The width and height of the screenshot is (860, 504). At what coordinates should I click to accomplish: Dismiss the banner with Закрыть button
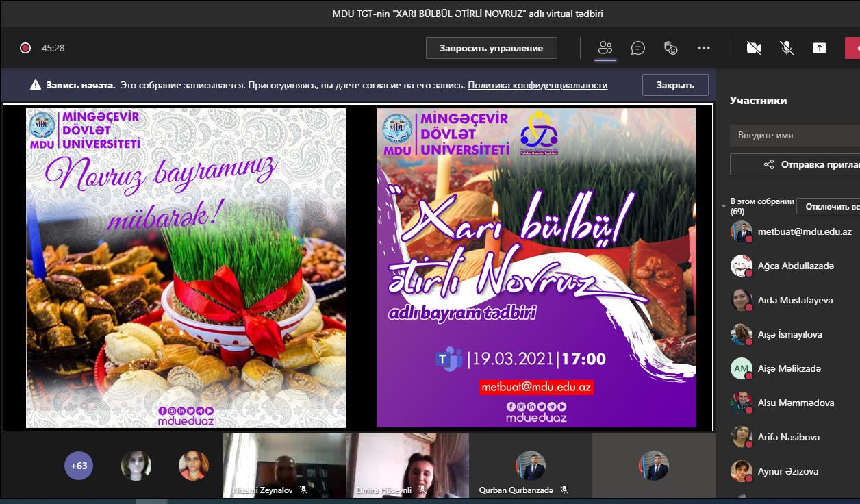(674, 85)
